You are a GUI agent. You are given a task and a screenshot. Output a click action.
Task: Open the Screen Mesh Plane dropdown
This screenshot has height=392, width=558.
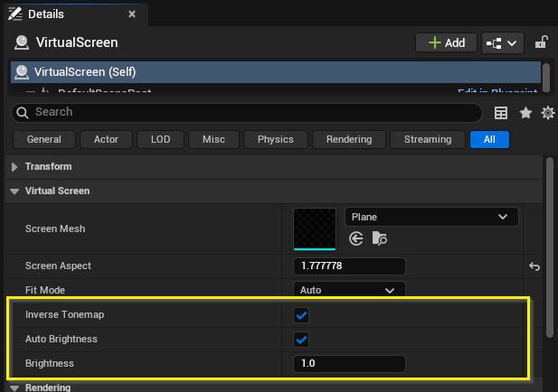pos(431,217)
